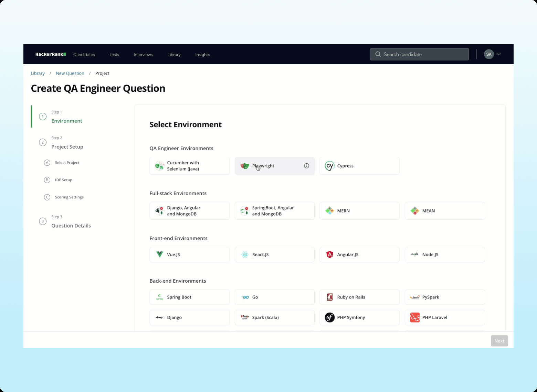Click the Playwright info icon

307,166
